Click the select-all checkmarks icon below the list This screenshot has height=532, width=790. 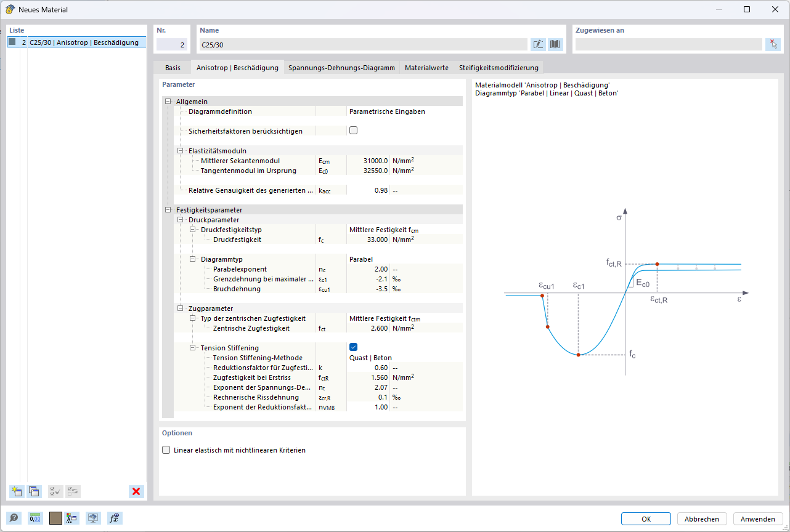(55, 491)
